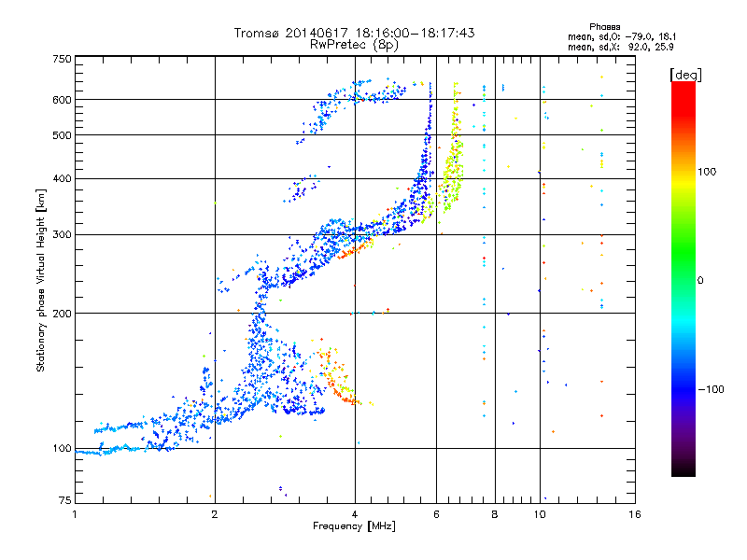
Task: Click the 'mean, sd,O: -79.0, 18.1' line
Action: pos(621,36)
